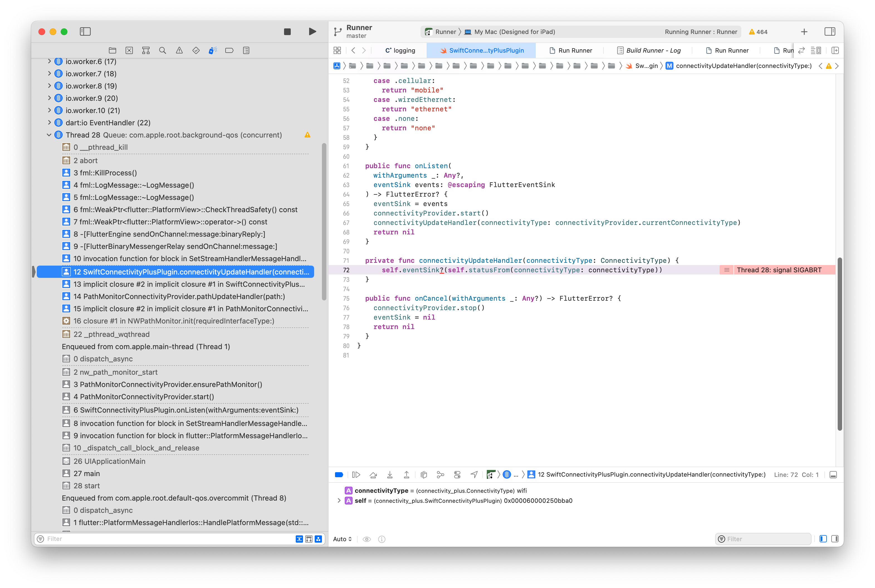Quick Look the selected variable with eye icon
The height and width of the screenshot is (588, 875).
coord(366,539)
